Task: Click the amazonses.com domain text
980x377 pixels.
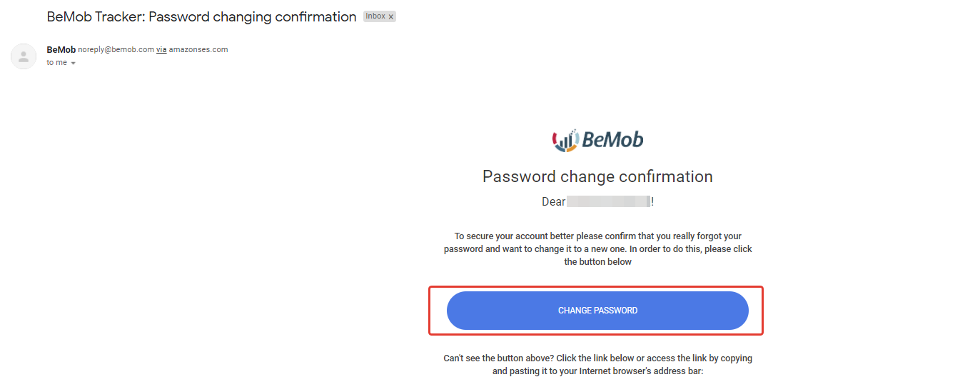Action: (198, 50)
